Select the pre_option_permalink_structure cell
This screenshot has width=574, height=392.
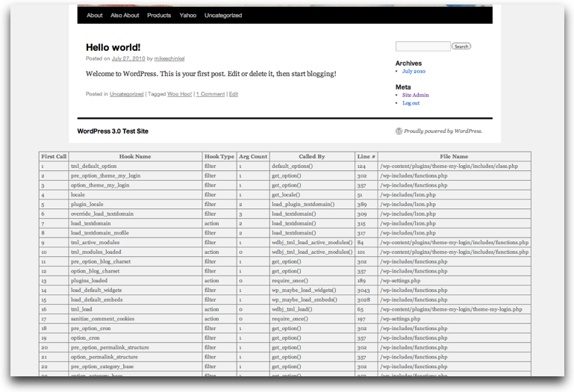135,347
